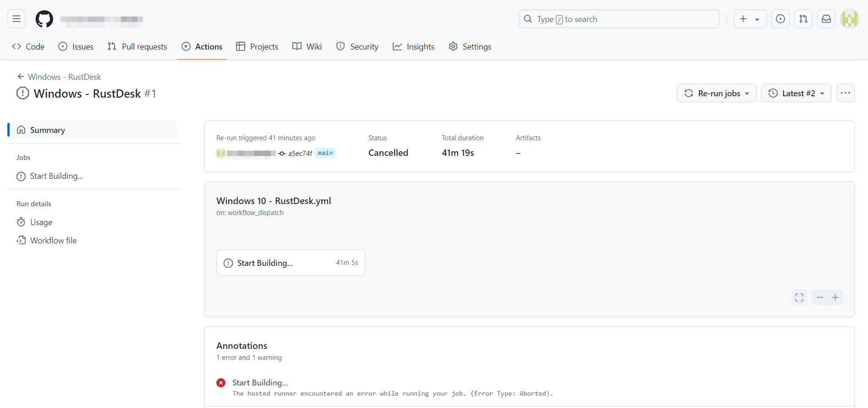Click the total duration 41m 19s value
868x408 pixels.
(458, 153)
